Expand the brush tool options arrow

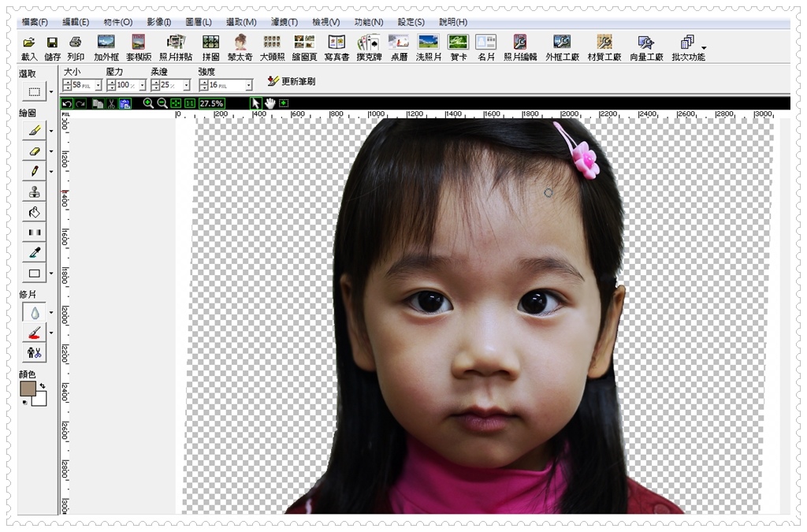pyautogui.click(x=51, y=131)
